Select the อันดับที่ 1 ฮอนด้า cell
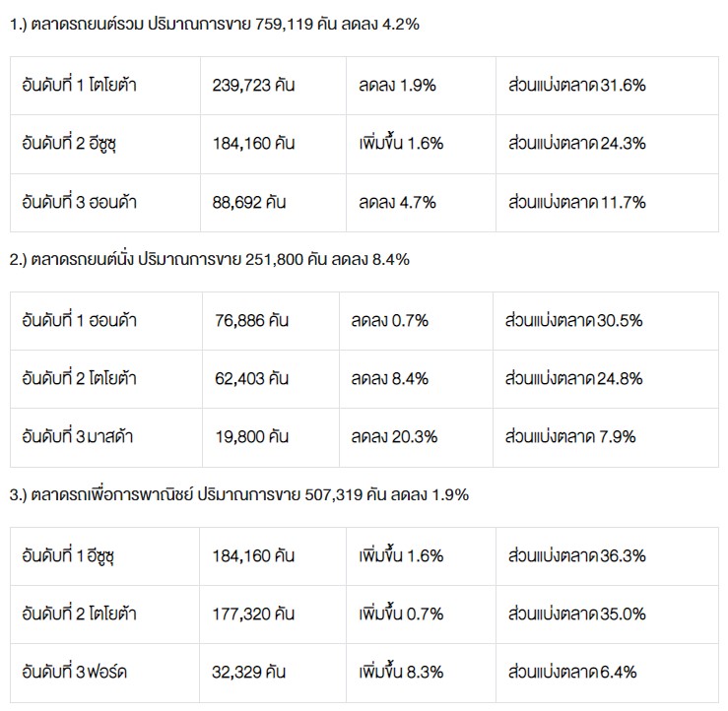 coord(79,320)
